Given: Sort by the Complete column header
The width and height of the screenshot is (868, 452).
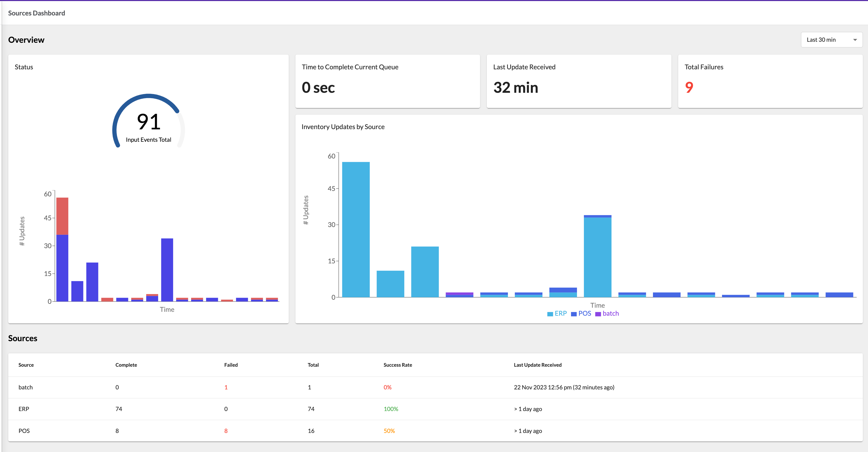Looking at the screenshot, I should [126, 365].
